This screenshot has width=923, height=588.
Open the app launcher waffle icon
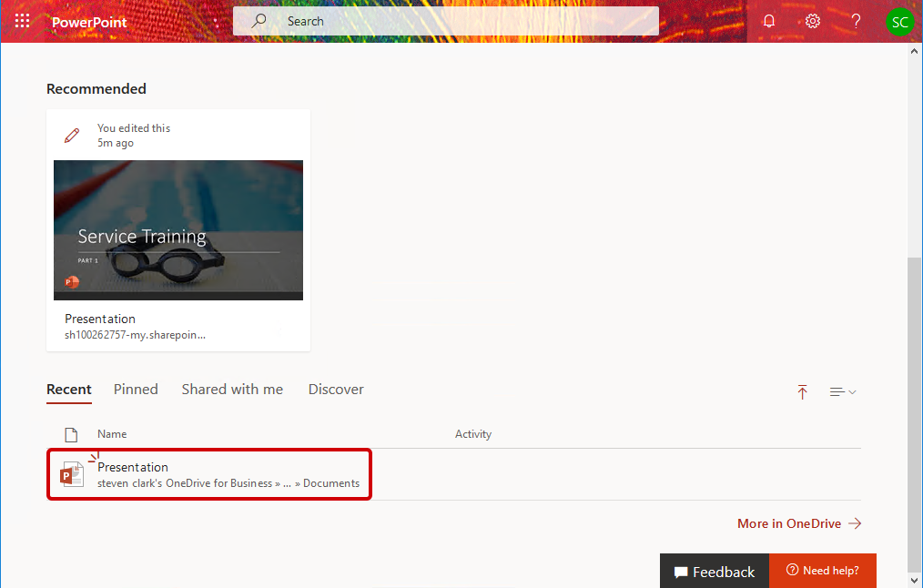[23, 21]
